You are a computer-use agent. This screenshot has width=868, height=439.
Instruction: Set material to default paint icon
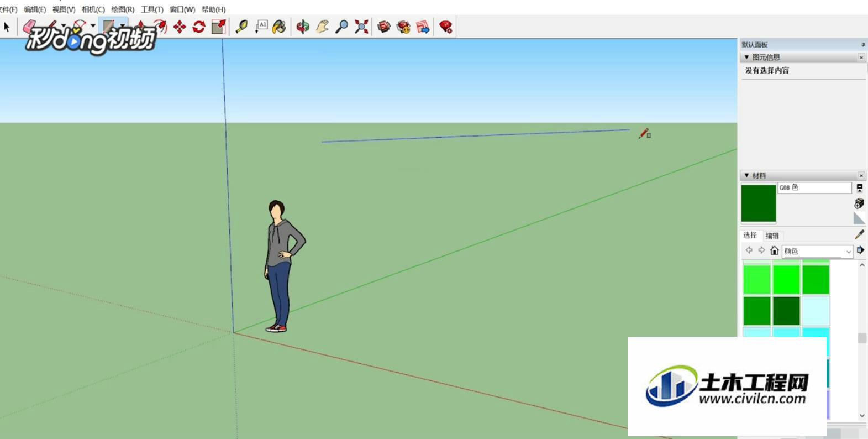coord(859,218)
